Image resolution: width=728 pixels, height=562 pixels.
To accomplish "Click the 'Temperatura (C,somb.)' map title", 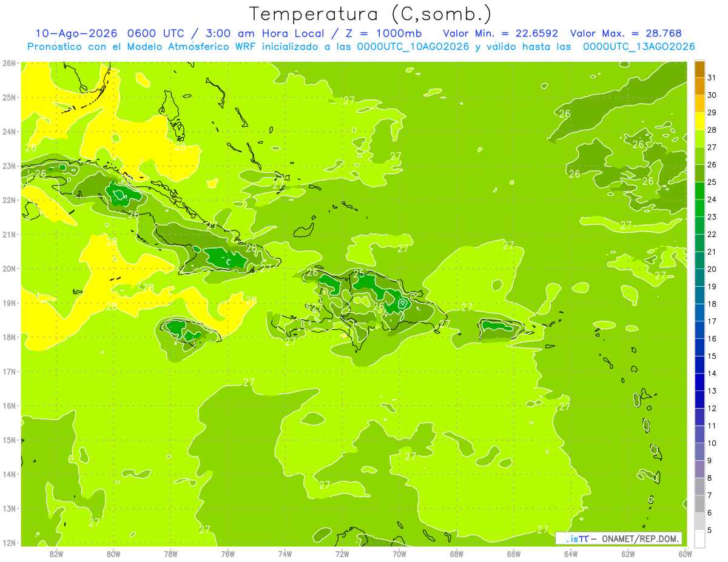I will pyautogui.click(x=370, y=14).
